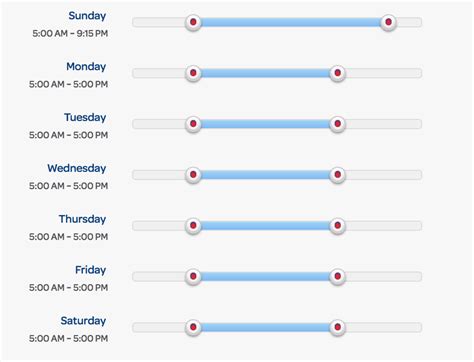Click Thursday's end time slider handle
Screen dimensions: 474x362
pos(337,226)
